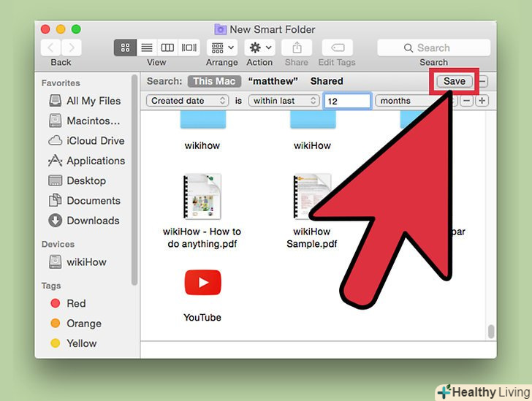This screenshot has height=401, width=532.
Task: Open the Arrange dropdown
Action: tap(222, 47)
